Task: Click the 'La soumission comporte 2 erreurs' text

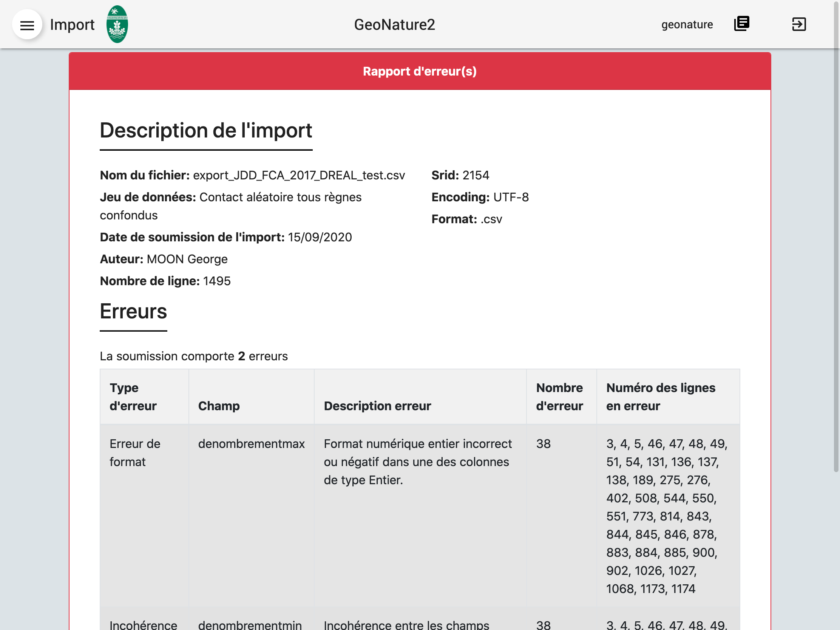Action: [x=194, y=357]
